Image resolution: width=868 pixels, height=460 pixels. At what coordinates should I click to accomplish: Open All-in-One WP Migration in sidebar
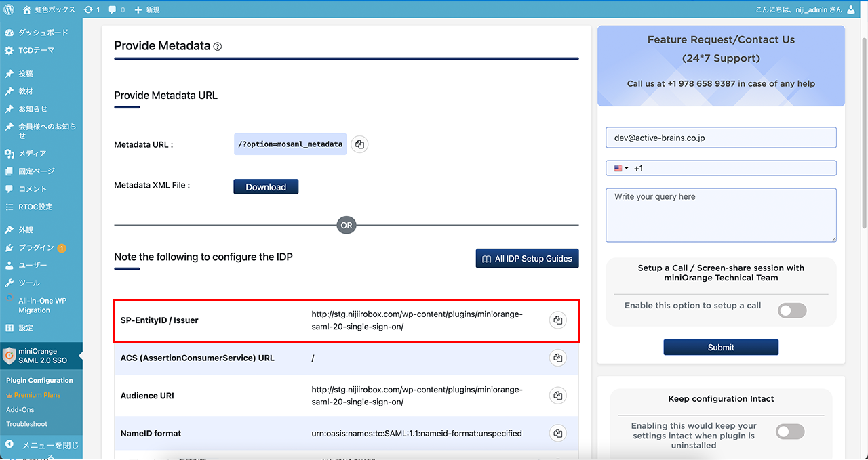[x=41, y=305]
